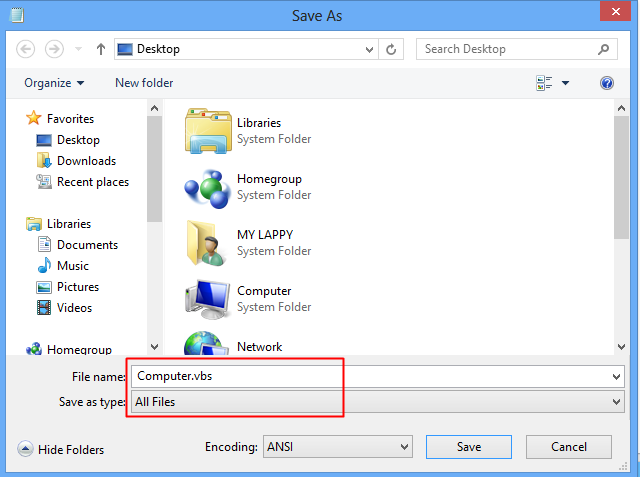Click the sidebar scroll up arrow

click(154, 108)
